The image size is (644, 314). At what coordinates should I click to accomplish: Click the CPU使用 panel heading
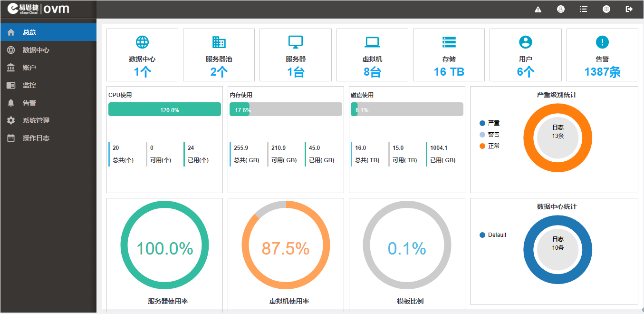(x=120, y=95)
